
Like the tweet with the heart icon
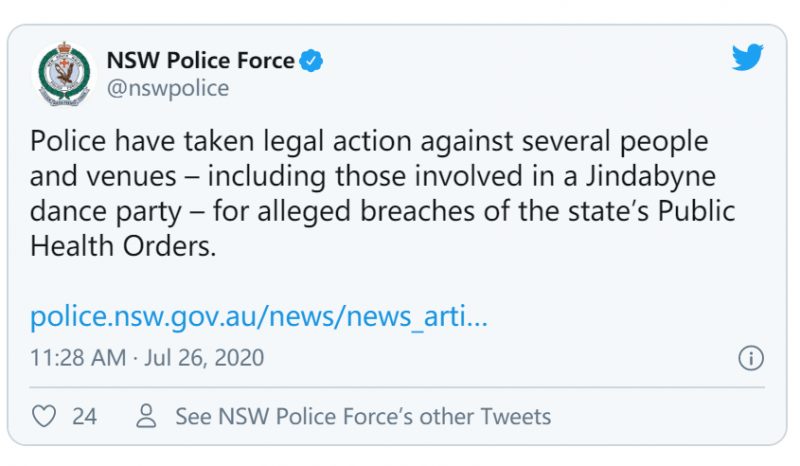(44, 416)
